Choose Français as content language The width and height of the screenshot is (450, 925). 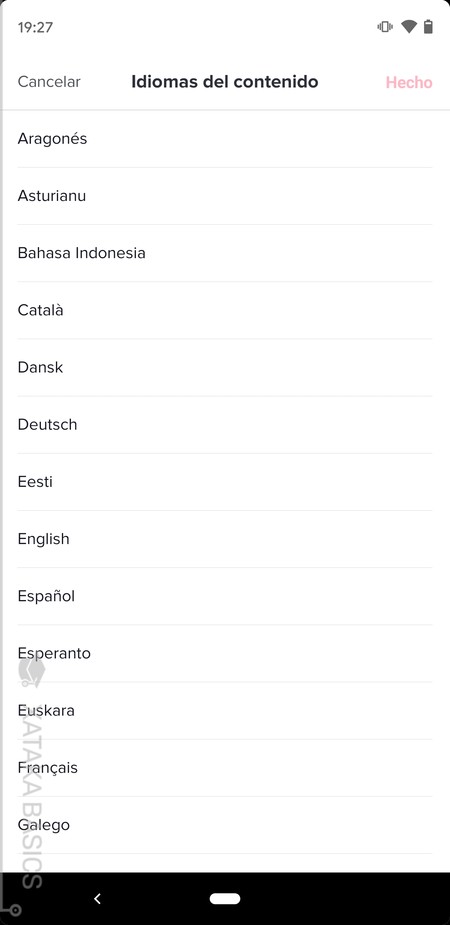click(225, 768)
